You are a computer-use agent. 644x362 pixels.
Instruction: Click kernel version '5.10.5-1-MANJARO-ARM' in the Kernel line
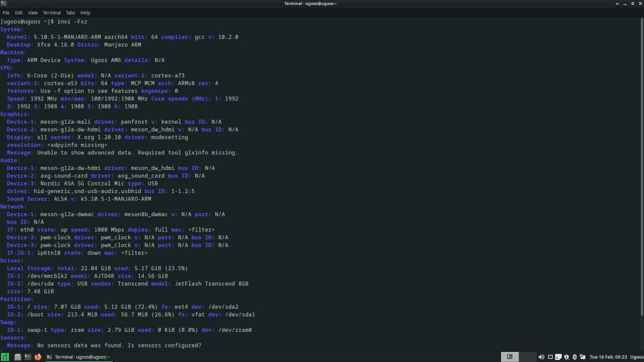coord(67,37)
